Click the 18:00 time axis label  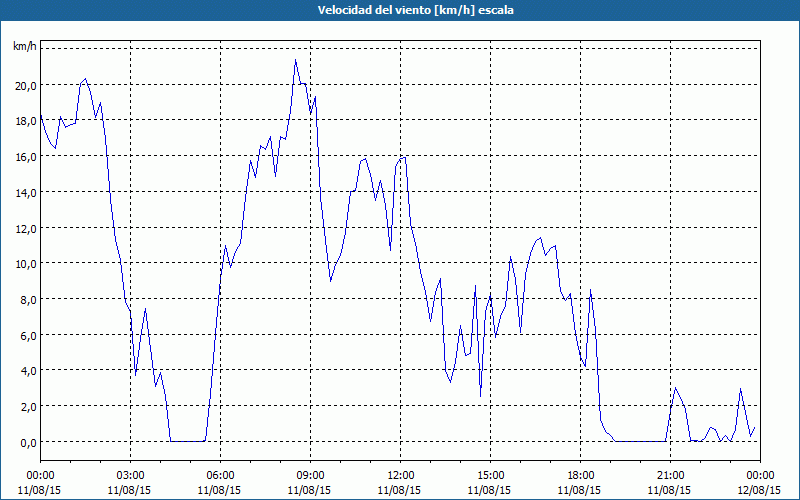[x=580, y=476]
